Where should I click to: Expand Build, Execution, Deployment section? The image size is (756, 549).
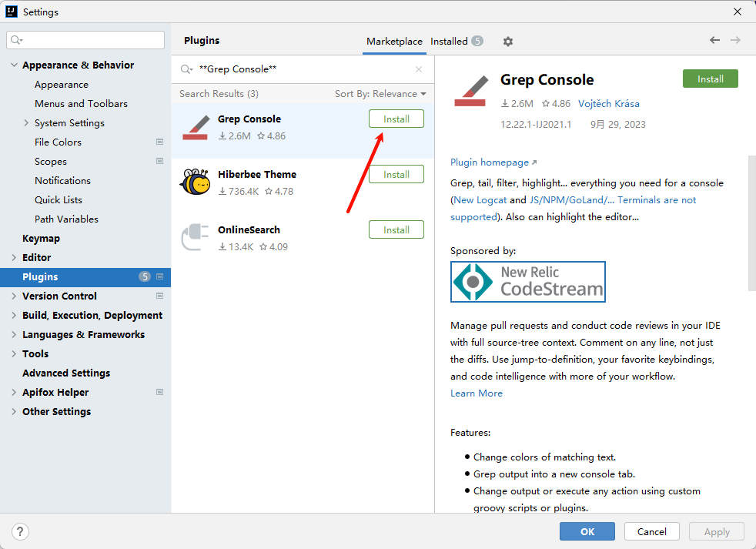(x=14, y=316)
